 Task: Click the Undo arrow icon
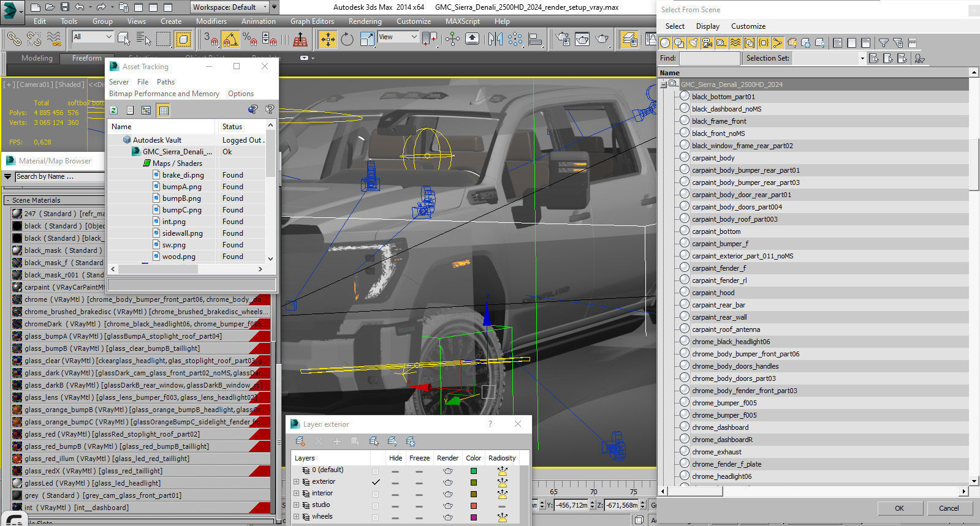point(80,7)
